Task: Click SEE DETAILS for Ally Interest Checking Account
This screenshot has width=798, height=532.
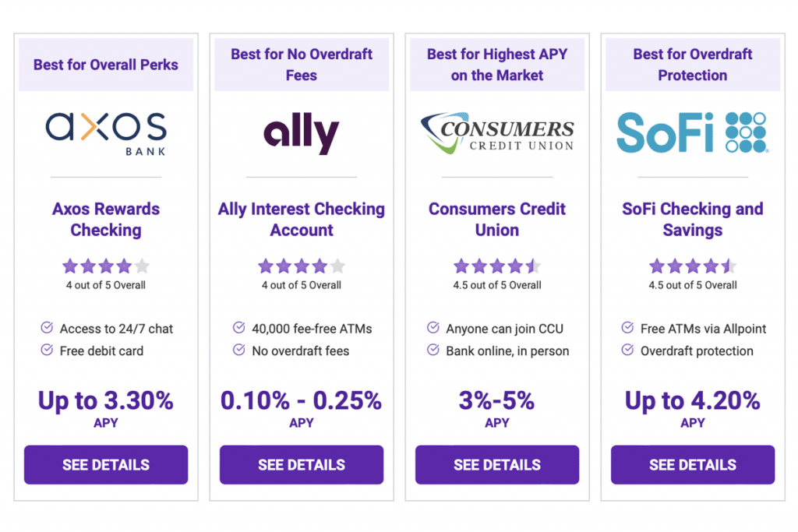Action: point(301,465)
